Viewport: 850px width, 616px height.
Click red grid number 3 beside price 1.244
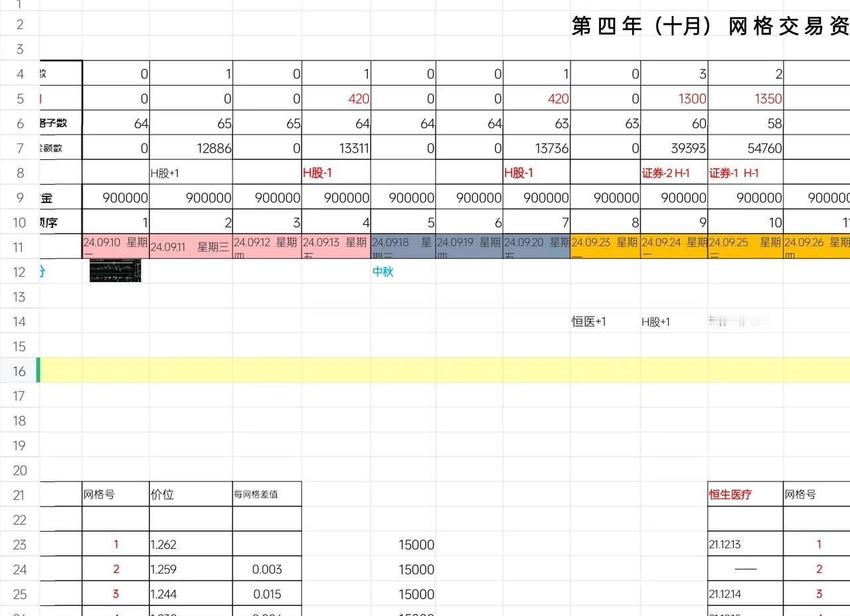coord(116,594)
